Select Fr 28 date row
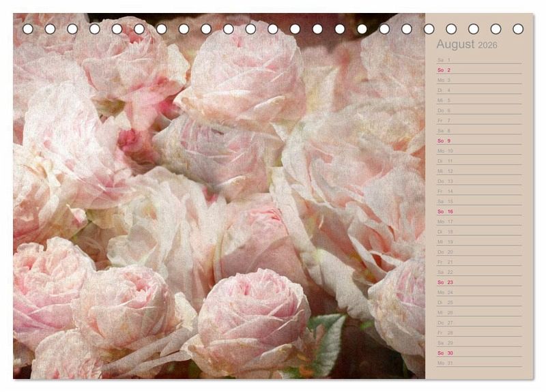This screenshot has height=392, width=546. pos(478,333)
